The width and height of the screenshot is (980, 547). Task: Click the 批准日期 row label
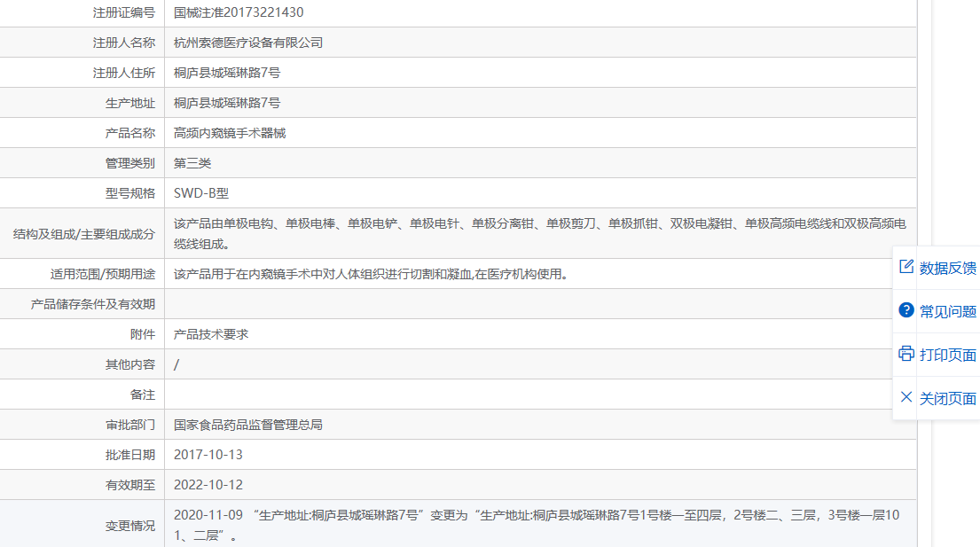(130, 455)
